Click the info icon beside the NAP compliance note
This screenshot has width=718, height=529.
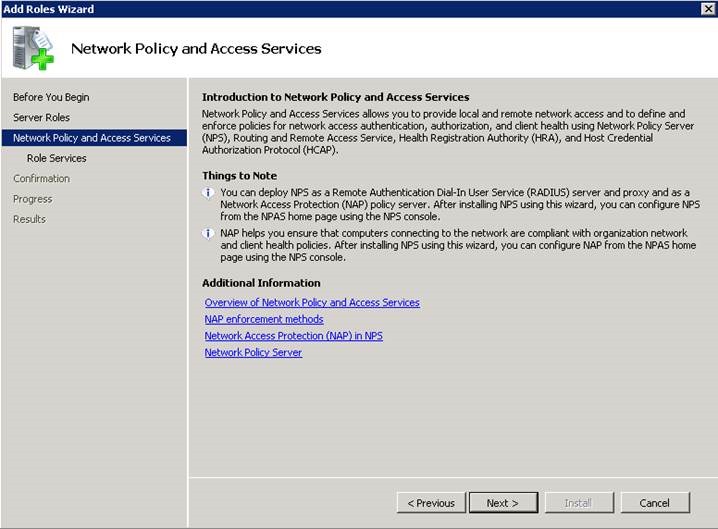(208, 233)
